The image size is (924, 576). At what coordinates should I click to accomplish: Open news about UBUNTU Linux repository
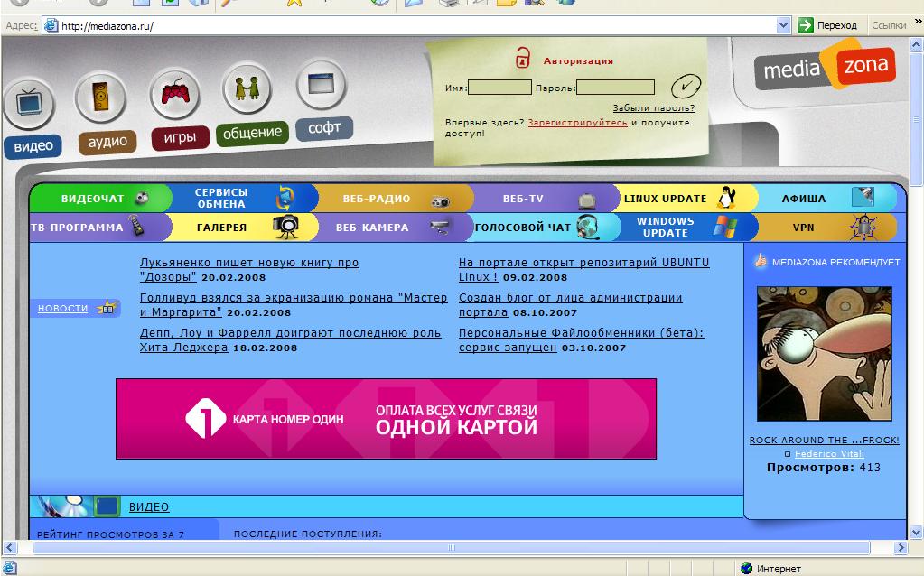pos(584,269)
